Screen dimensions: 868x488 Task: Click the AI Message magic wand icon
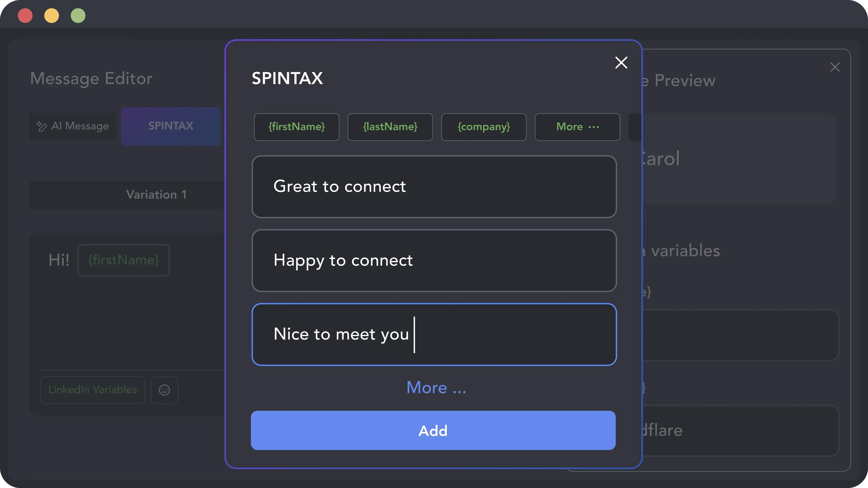coord(41,126)
